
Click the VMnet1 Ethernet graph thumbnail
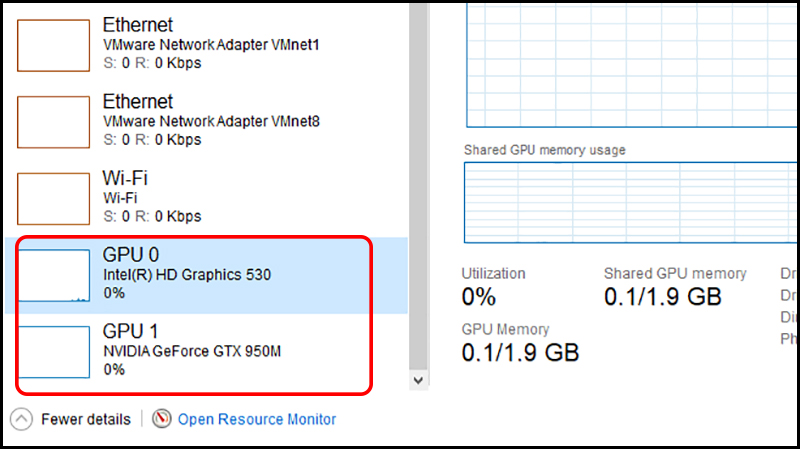(x=54, y=45)
